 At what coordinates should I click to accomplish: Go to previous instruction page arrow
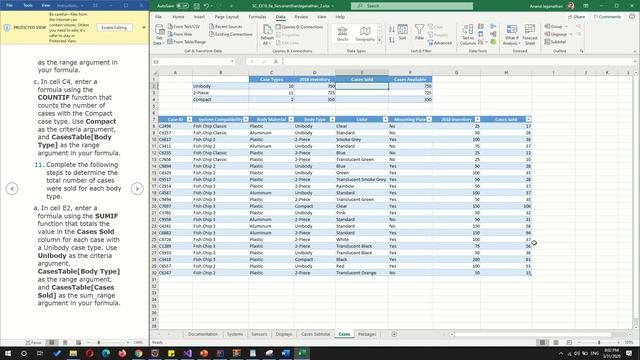click(12, 189)
